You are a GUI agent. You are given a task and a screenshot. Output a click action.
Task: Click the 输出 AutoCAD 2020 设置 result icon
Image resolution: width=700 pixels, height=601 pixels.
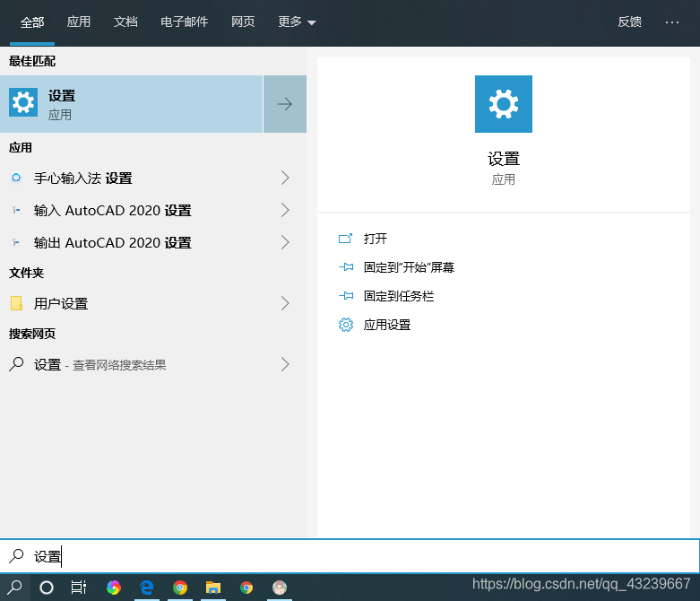click(x=16, y=242)
